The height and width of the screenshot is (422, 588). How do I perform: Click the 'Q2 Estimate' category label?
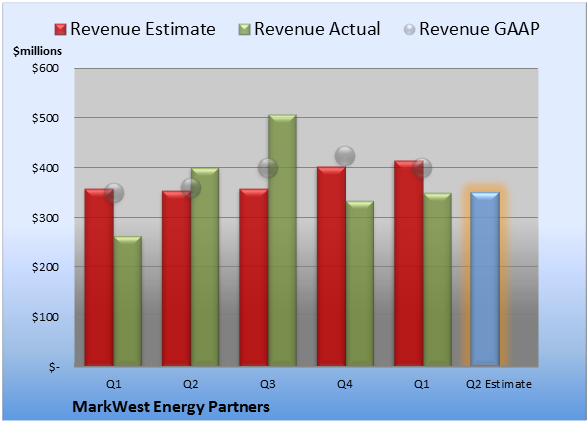[x=499, y=384]
